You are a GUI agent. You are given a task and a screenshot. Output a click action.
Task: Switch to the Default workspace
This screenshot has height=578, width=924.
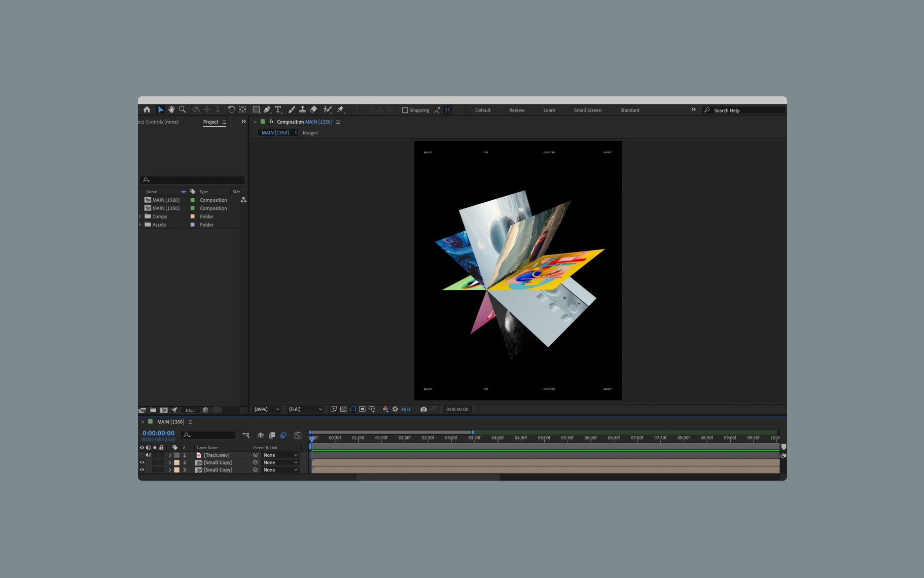483,110
